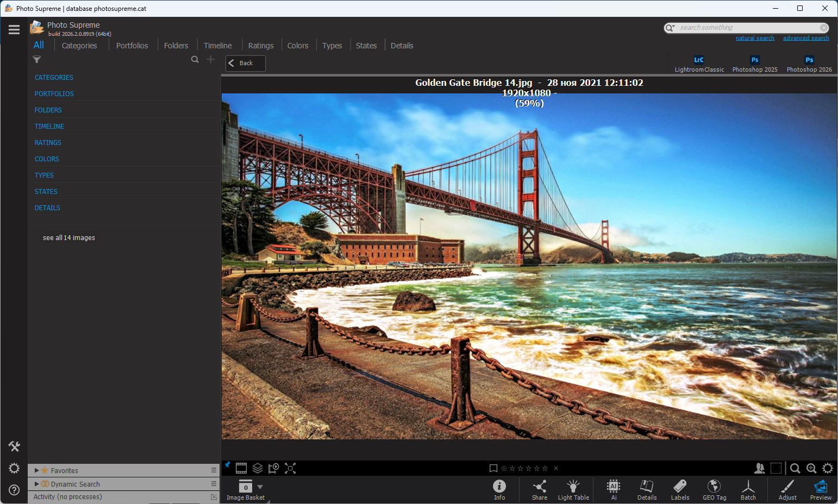Toggle full screen view mode

(290, 468)
